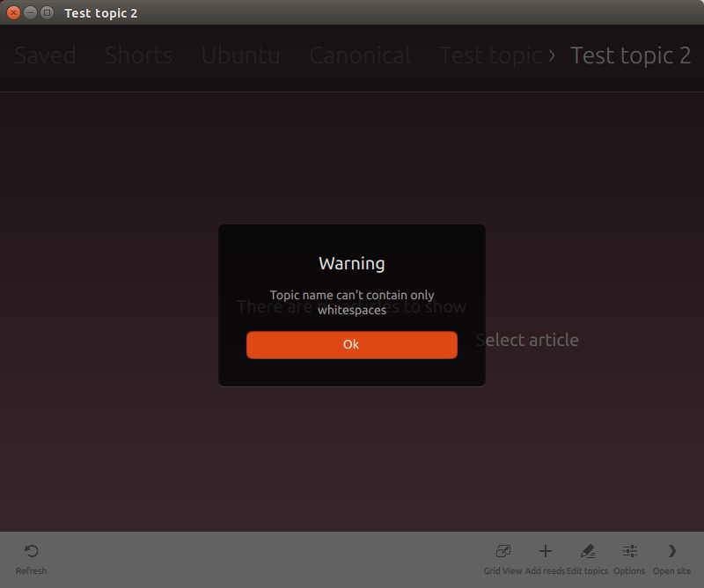Select the Test topic 2 tab
This screenshot has height=588, width=704.
630,55
